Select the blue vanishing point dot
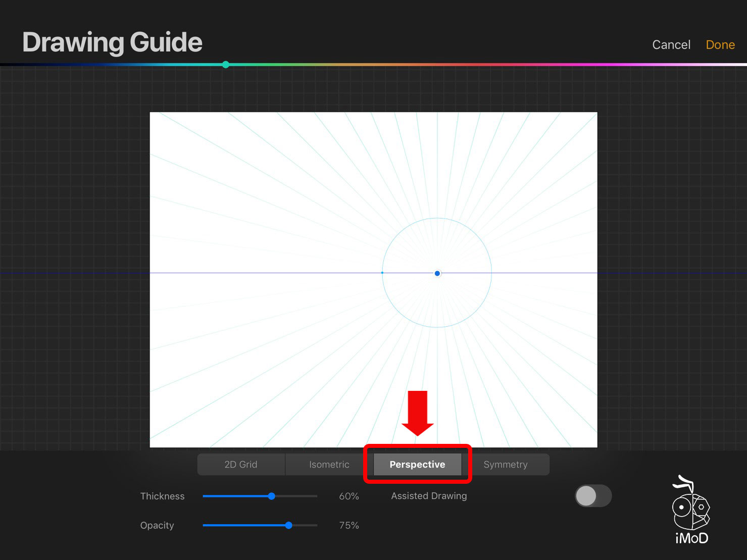 click(437, 273)
